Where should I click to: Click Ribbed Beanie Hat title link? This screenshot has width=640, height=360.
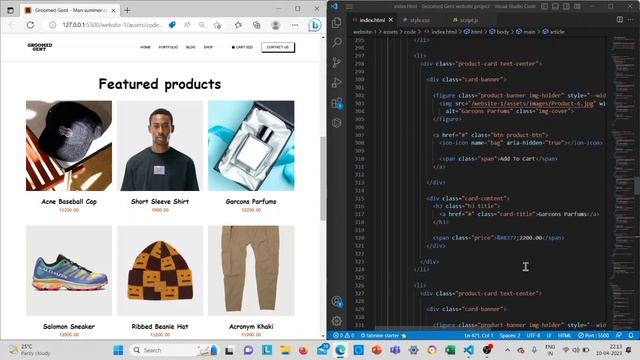click(x=160, y=327)
